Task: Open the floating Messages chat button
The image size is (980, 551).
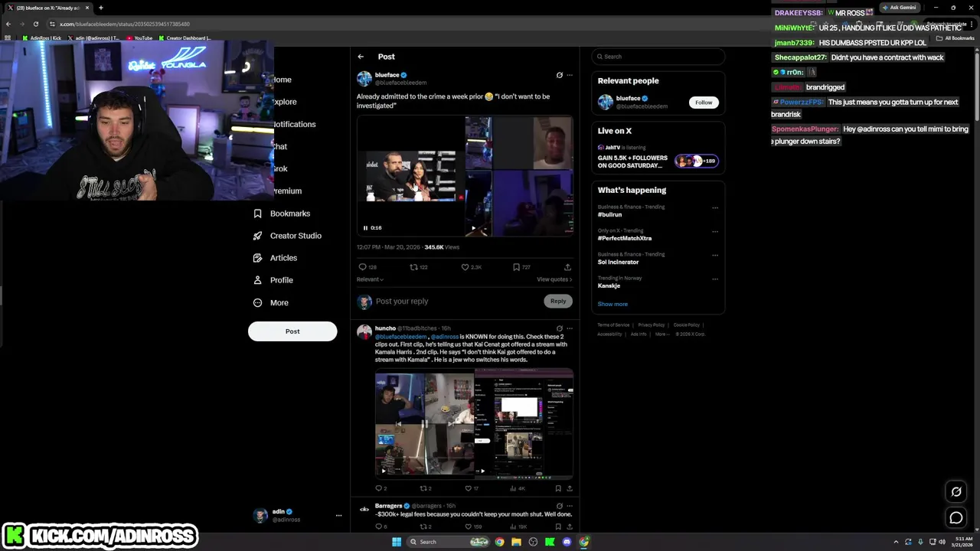Action: (x=956, y=518)
